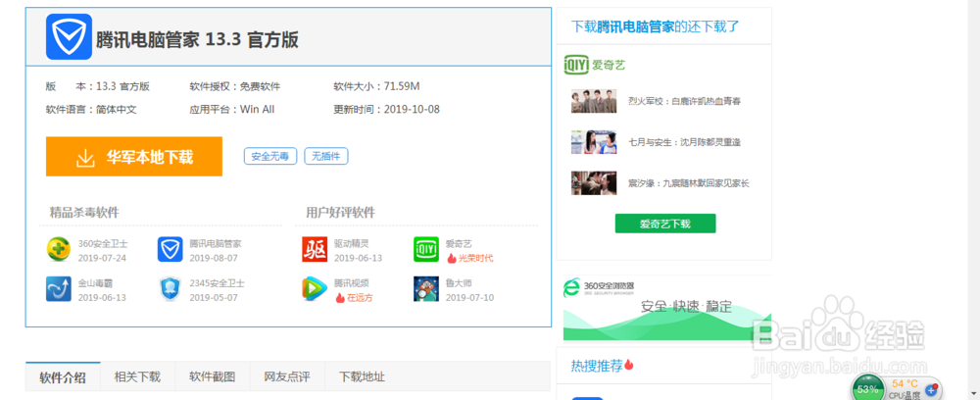This screenshot has height=400, width=980.
Task: Click the flame icon beside 热搜推荐
Action: (x=629, y=365)
